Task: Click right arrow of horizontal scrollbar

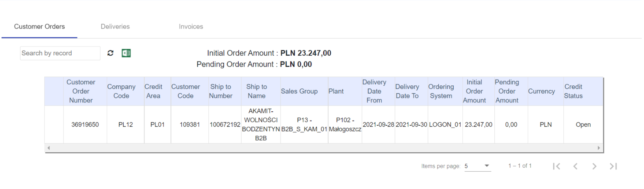Action: pyautogui.click(x=599, y=148)
